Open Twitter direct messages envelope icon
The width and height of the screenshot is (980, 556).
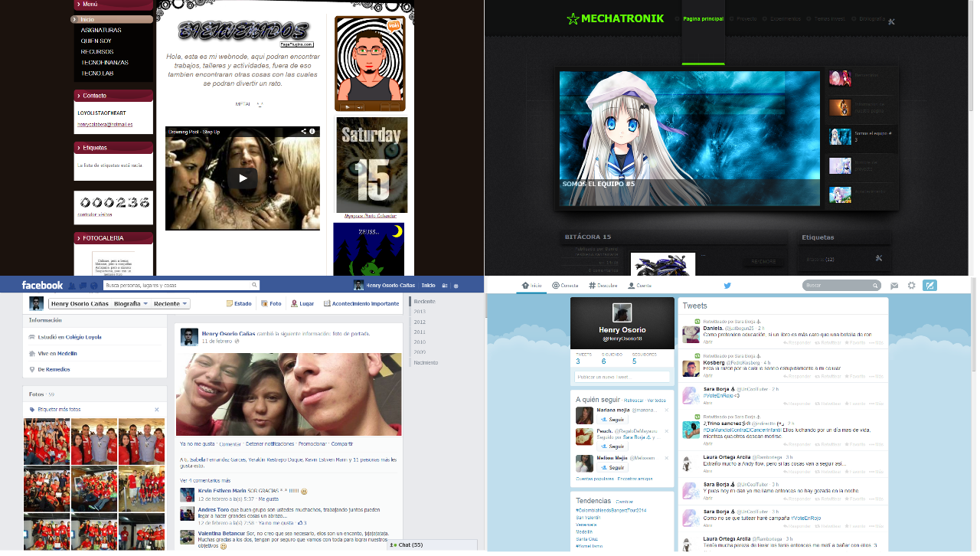point(893,286)
